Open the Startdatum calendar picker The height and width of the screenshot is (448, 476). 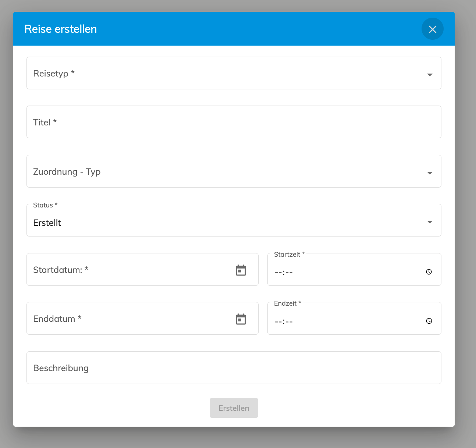[x=241, y=270]
